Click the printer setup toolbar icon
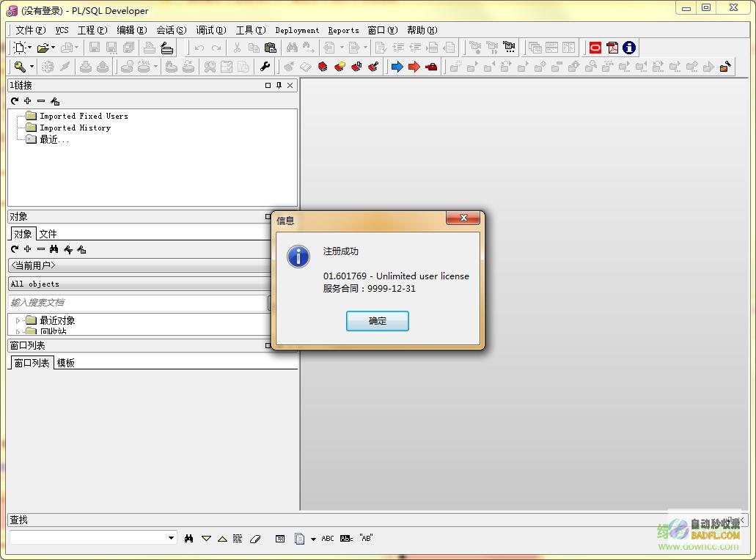 click(167, 48)
